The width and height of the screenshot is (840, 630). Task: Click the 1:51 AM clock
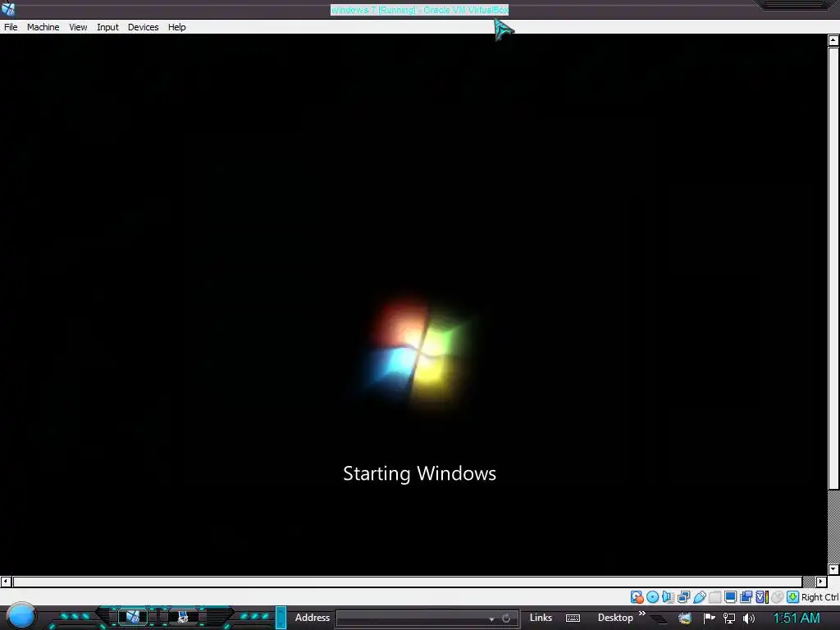coord(797,619)
